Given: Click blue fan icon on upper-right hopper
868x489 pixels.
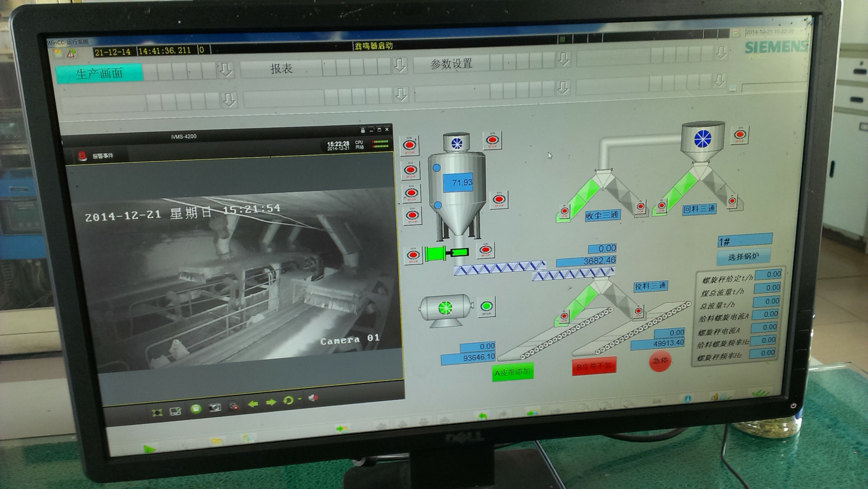Looking at the screenshot, I should (x=703, y=139).
